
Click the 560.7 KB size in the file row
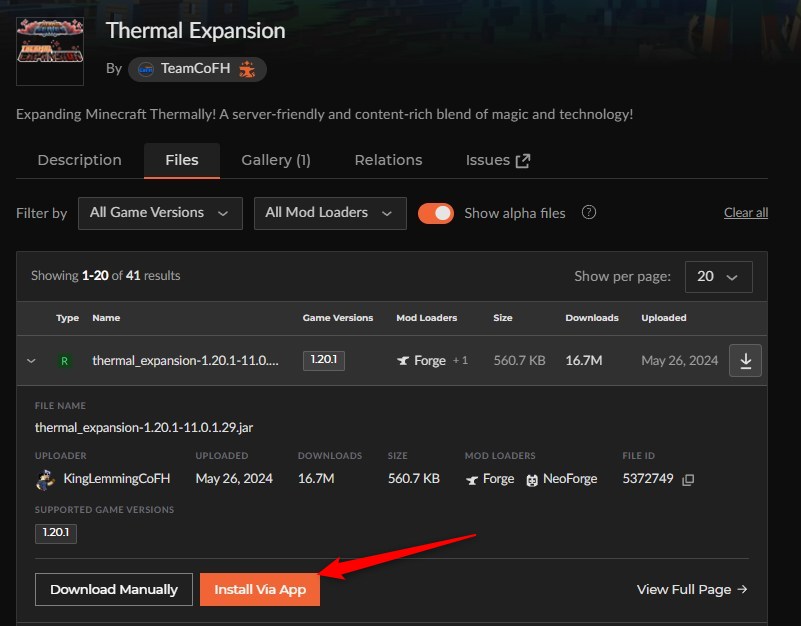(520, 361)
